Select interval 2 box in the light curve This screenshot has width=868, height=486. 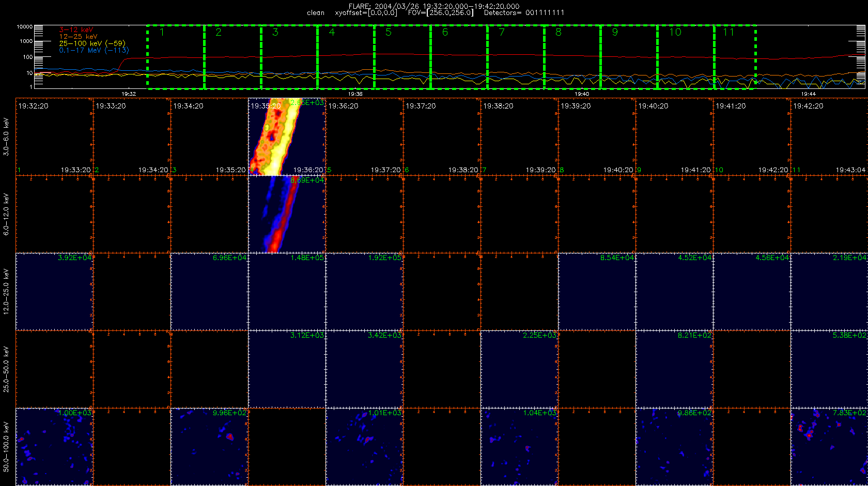click(x=233, y=57)
